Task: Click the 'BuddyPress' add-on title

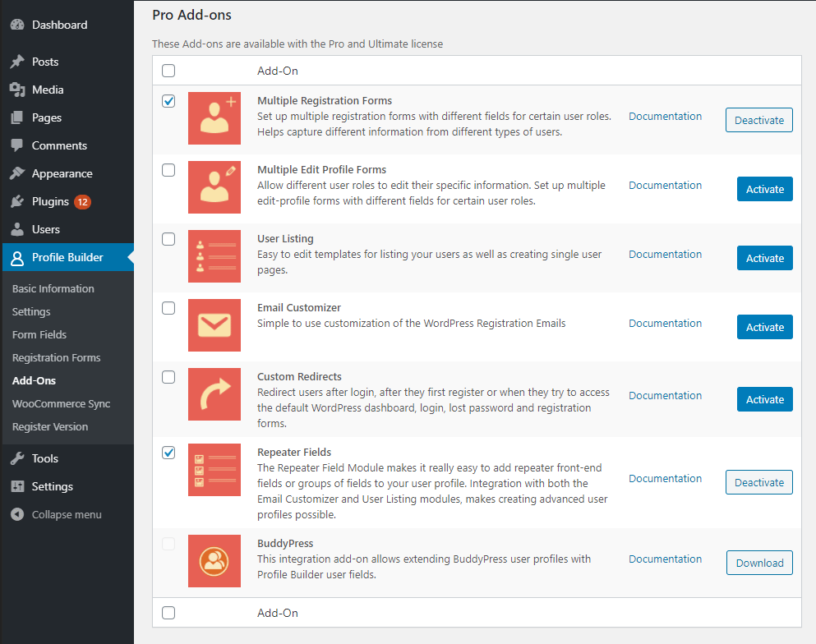Action: [285, 544]
